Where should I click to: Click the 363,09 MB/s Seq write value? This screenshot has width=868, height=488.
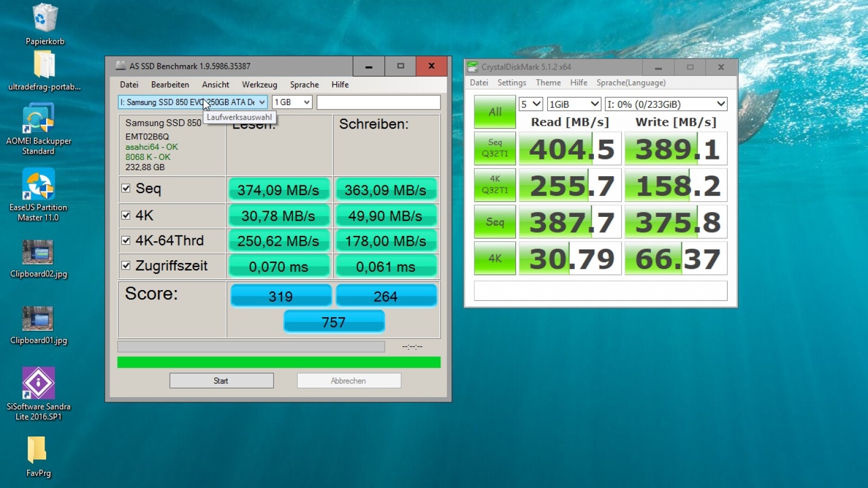[386, 190]
